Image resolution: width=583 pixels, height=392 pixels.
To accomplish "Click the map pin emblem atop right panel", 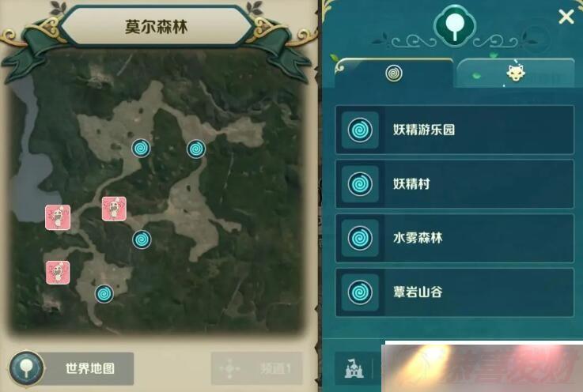I will [x=454, y=24].
